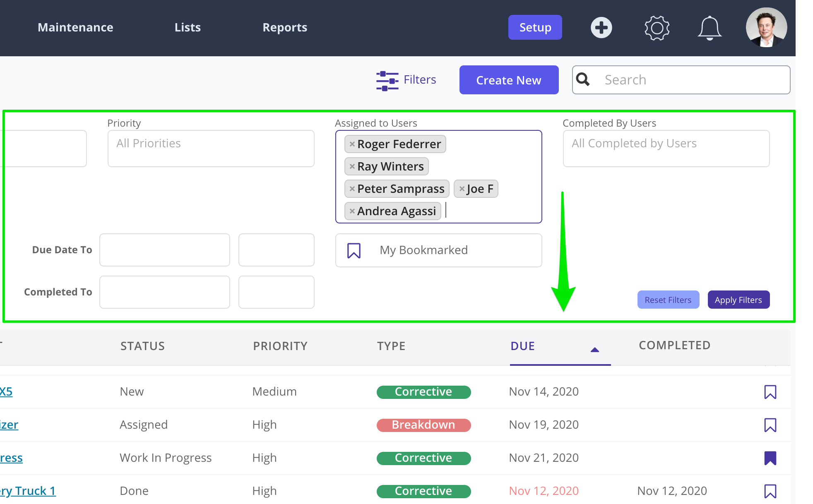Open the Reports menu
The width and height of the screenshot is (813, 504).
285,27
